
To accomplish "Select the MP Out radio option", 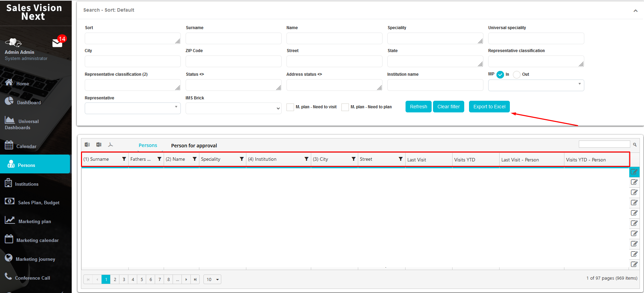I will (517, 75).
